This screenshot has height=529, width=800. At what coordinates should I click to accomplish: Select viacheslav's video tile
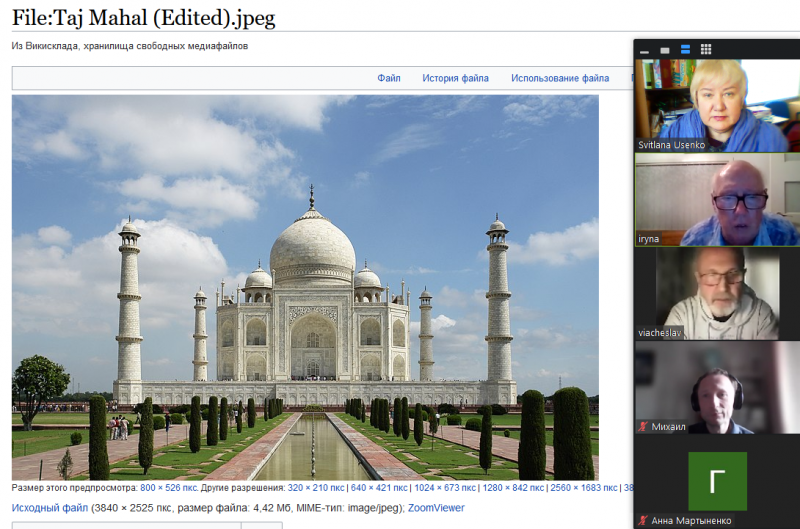click(717, 294)
